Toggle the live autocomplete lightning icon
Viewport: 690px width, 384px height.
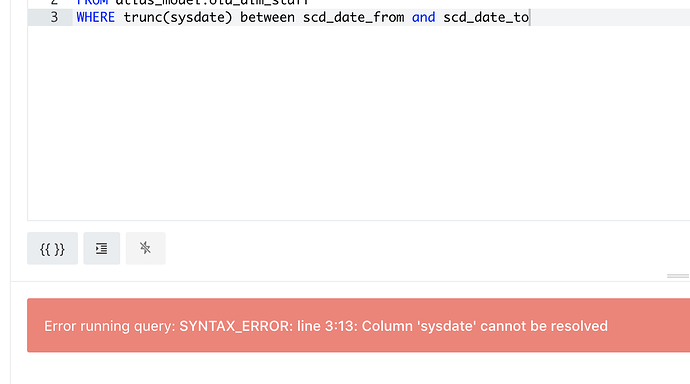pos(146,249)
